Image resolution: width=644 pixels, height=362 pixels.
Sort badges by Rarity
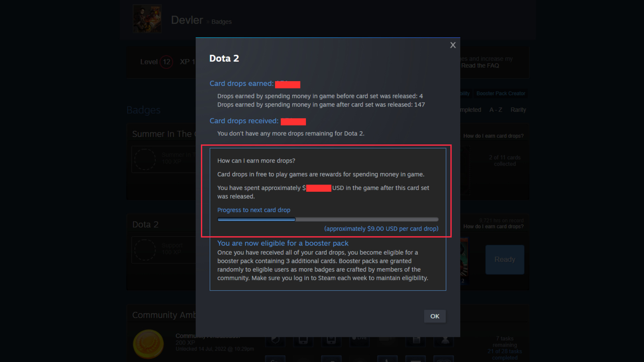[x=518, y=110]
